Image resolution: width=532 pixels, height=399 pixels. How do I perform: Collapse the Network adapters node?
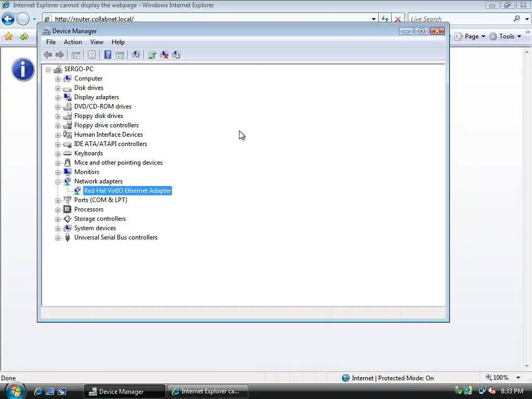pos(58,182)
